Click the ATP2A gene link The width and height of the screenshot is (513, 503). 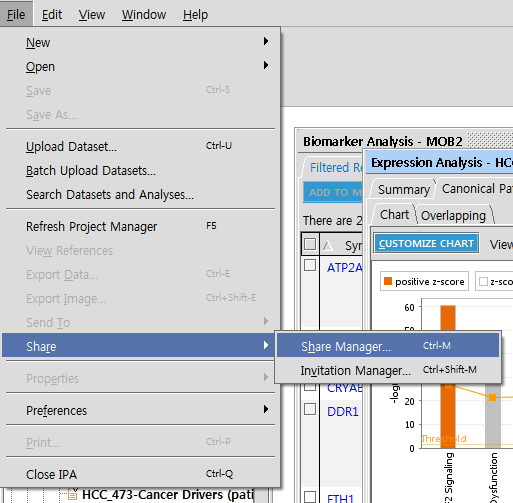pos(344,268)
